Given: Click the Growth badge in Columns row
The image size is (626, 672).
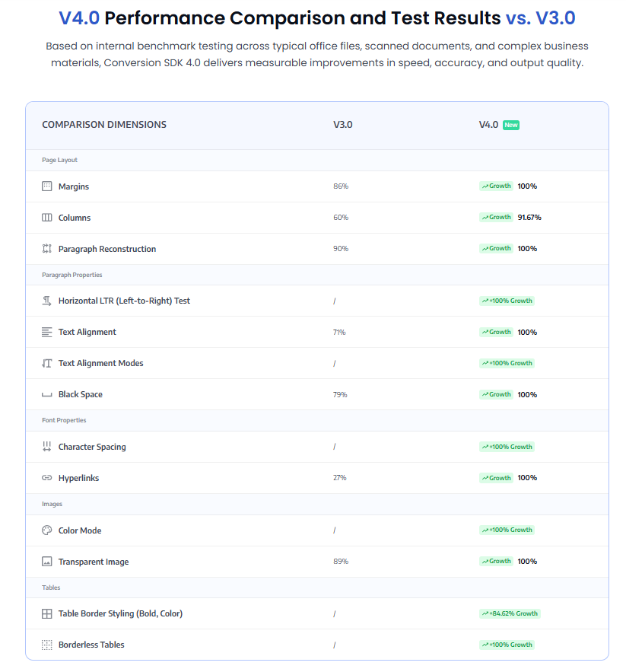Looking at the screenshot, I should click(496, 218).
